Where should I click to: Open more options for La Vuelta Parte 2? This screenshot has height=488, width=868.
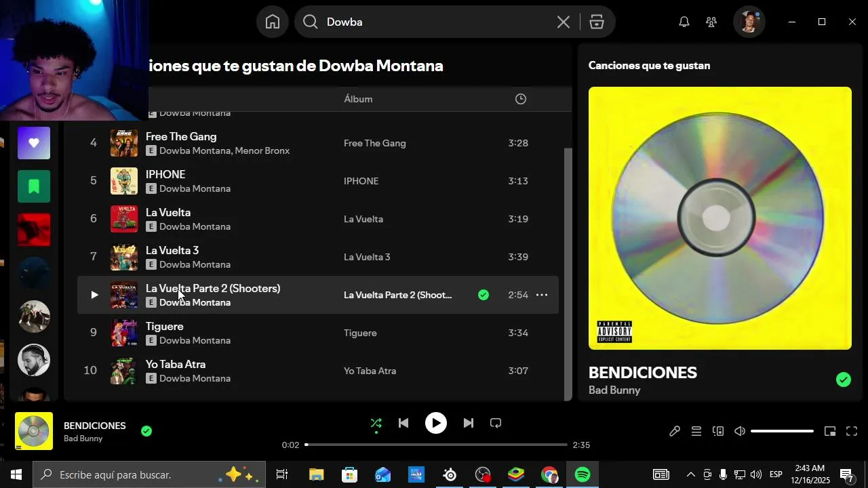(x=542, y=295)
